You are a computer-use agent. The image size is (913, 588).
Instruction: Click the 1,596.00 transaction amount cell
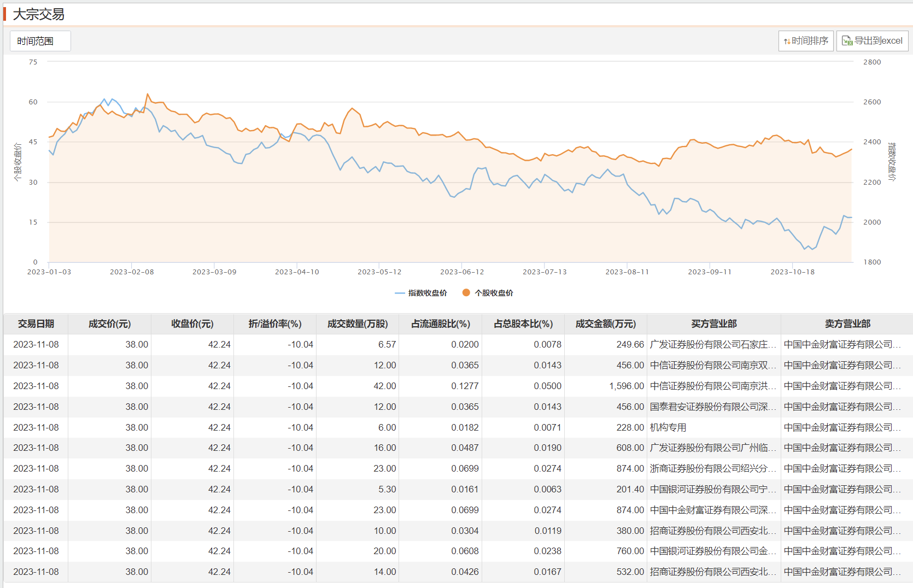click(627, 386)
